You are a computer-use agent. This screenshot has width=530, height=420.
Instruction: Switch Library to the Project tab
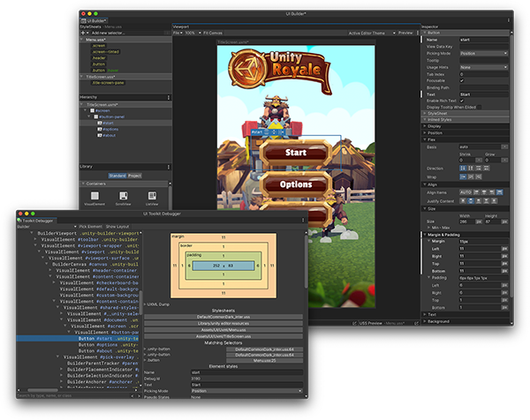click(134, 176)
